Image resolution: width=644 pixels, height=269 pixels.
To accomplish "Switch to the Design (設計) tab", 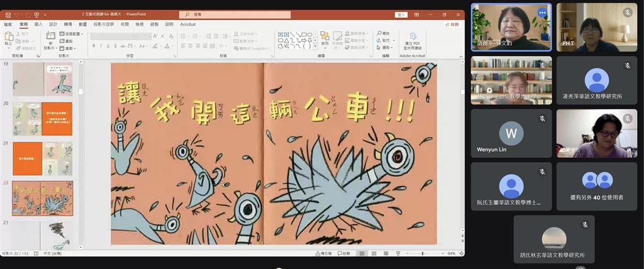I will point(53,25).
